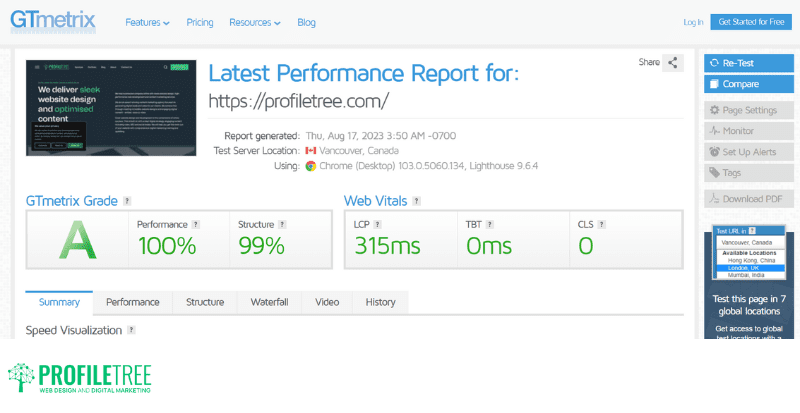Click Test this page in 7 global locations
This screenshot has width=800, height=413.
coord(749,305)
